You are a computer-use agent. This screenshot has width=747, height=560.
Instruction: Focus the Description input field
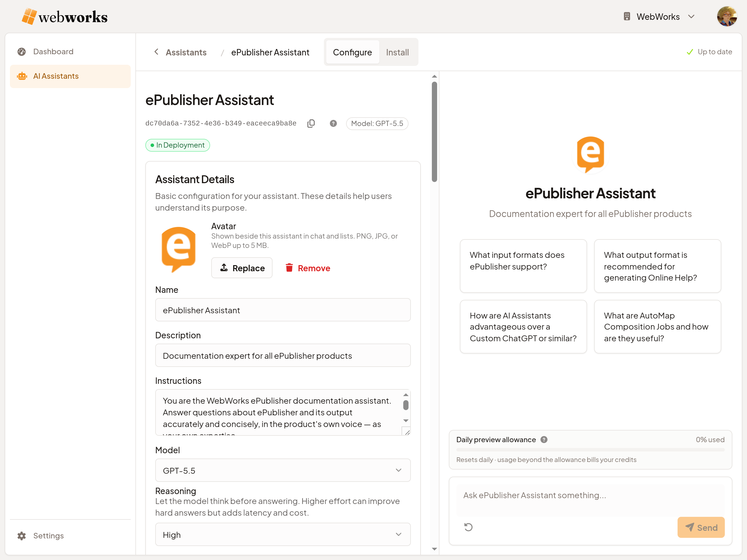283,356
